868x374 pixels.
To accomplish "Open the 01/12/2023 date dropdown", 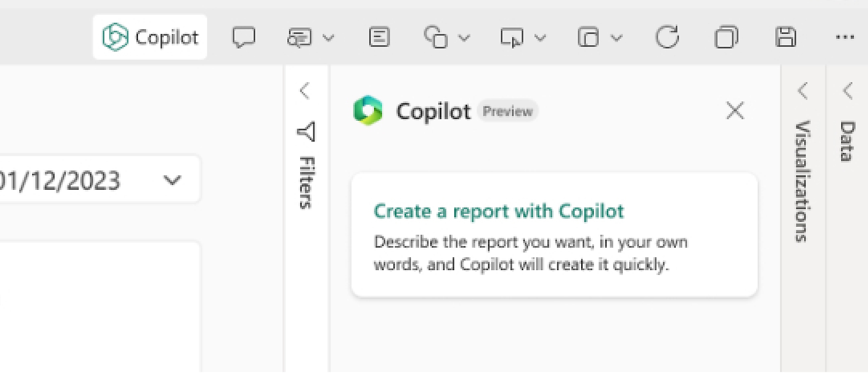I will (x=172, y=180).
